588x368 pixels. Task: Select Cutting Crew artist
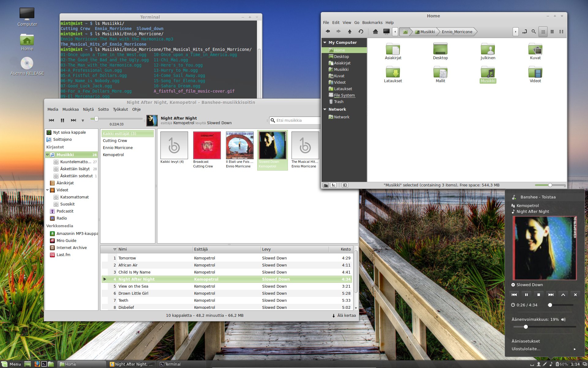click(127, 140)
